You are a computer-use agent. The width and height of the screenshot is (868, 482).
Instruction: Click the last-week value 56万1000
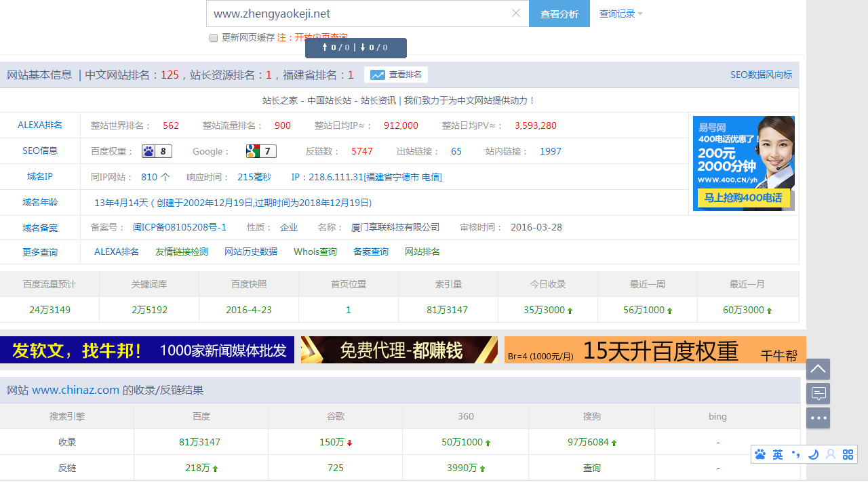644,310
